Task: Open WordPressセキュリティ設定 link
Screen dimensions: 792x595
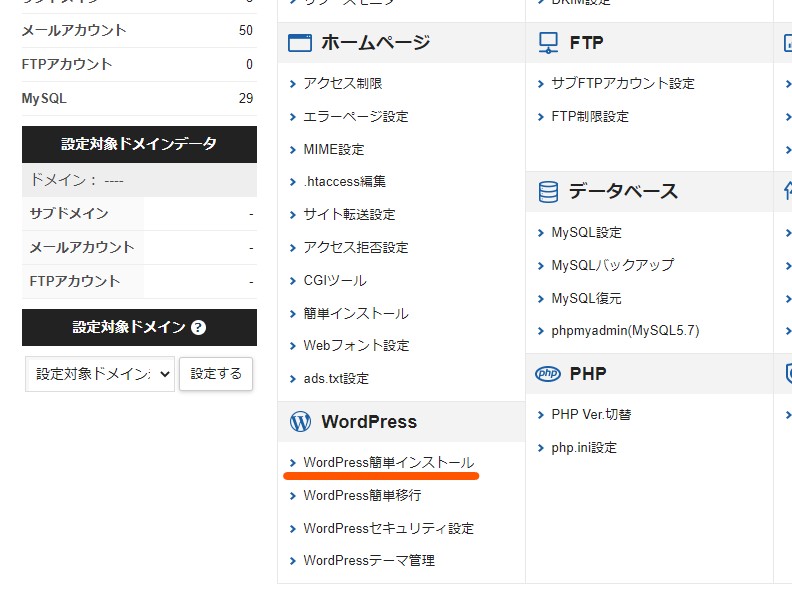Action: 388,529
